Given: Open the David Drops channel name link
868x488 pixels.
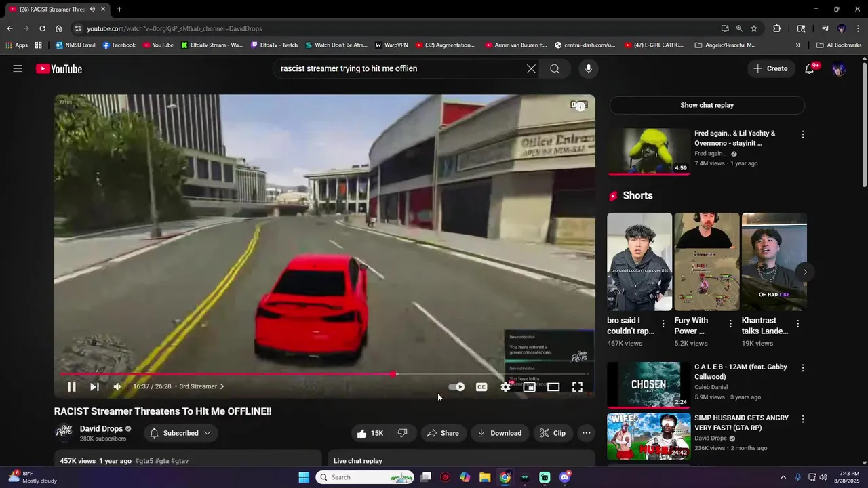Looking at the screenshot, I should point(101,429).
